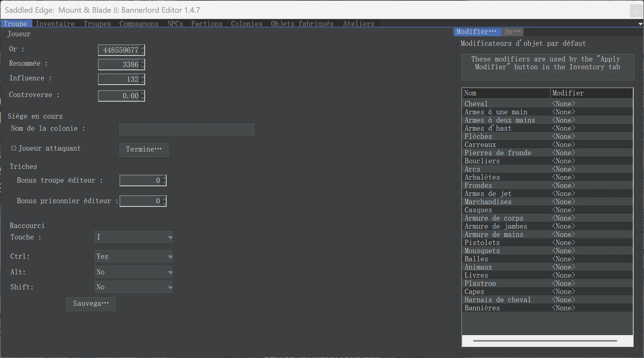Go to the Troupes tab

pyautogui.click(x=97, y=24)
